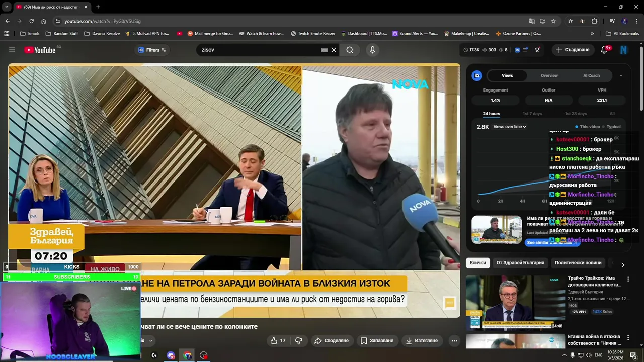Open the Filters dropdown in search bar

pos(152,50)
